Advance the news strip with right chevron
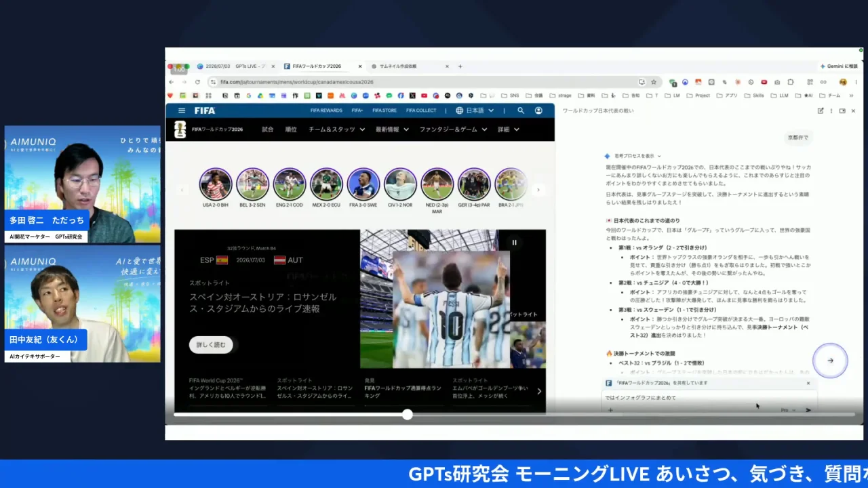 [539, 391]
